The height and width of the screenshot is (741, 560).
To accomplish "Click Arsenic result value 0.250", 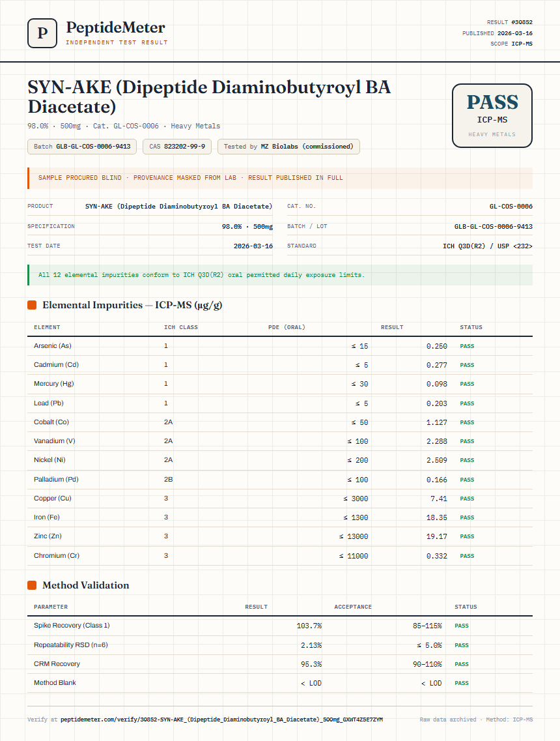I will pos(437,347).
